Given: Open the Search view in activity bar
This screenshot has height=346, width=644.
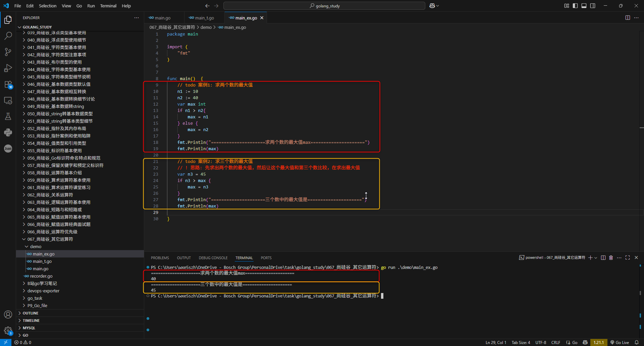Looking at the screenshot, I should click(8, 36).
